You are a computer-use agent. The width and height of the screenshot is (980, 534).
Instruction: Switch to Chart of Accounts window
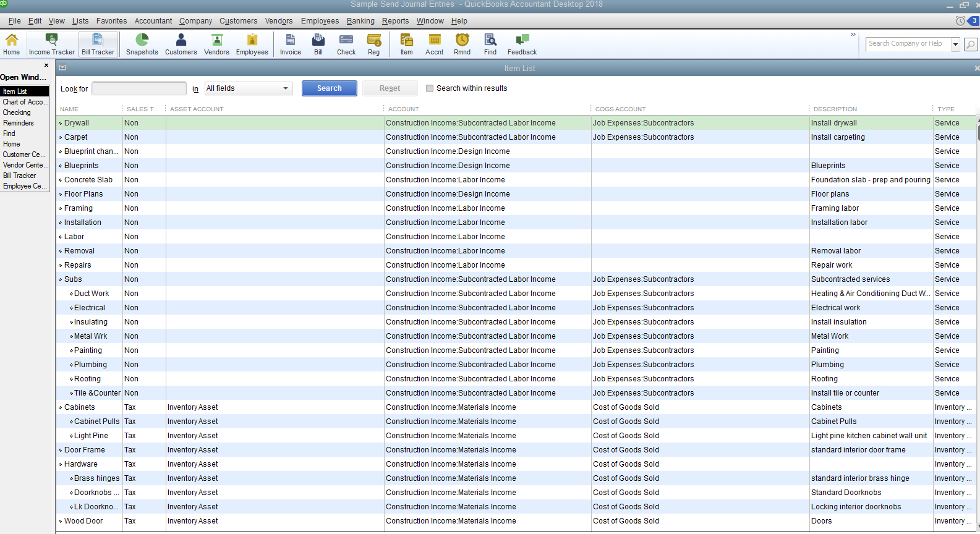(x=23, y=102)
